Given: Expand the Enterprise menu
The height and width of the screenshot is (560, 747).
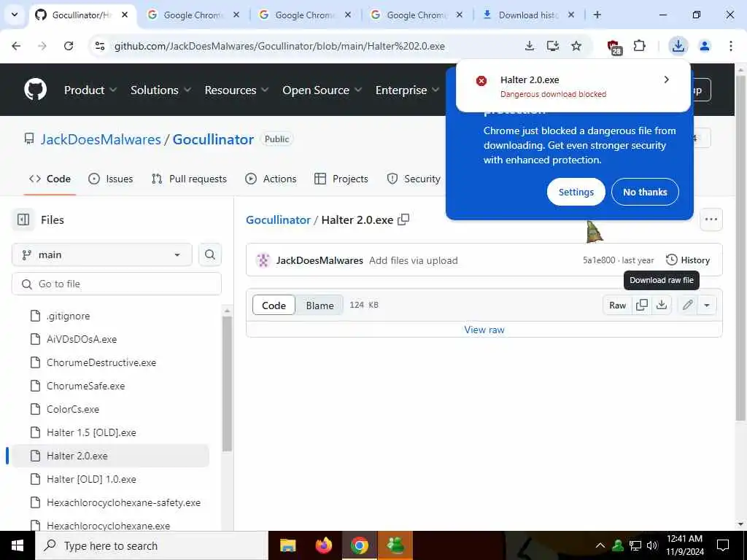Looking at the screenshot, I should (407, 90).
